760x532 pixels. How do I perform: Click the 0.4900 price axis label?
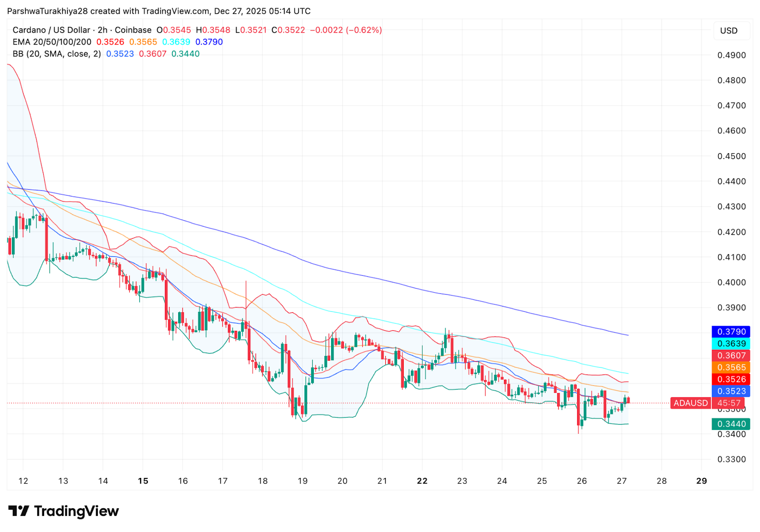731,55
